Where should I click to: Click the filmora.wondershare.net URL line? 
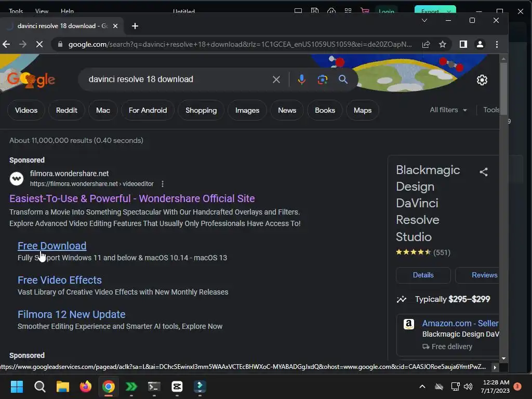[x=91, y=184]
